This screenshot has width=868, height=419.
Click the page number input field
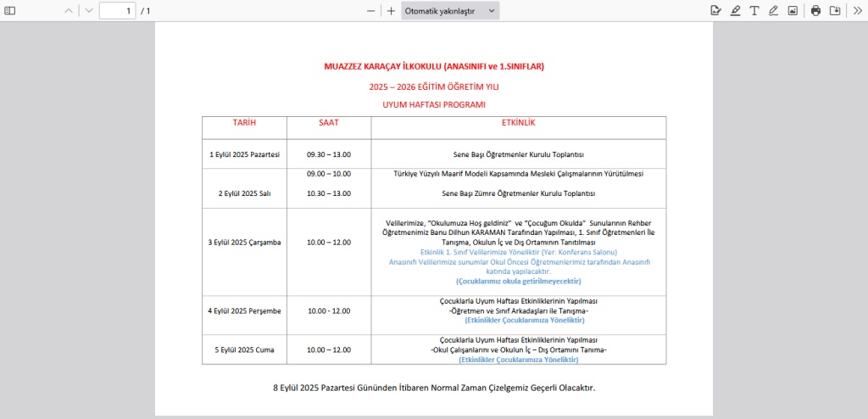click(118, 11)
